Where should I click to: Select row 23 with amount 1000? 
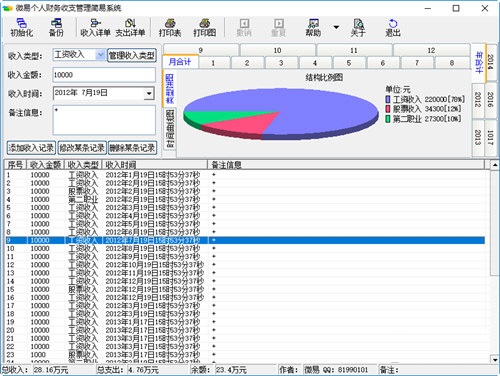point(245,355)
